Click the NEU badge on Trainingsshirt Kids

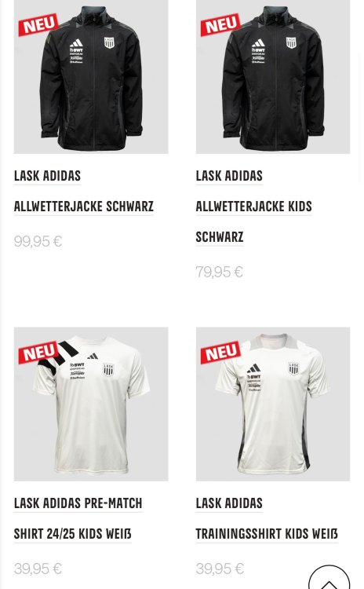click(220, 353)
